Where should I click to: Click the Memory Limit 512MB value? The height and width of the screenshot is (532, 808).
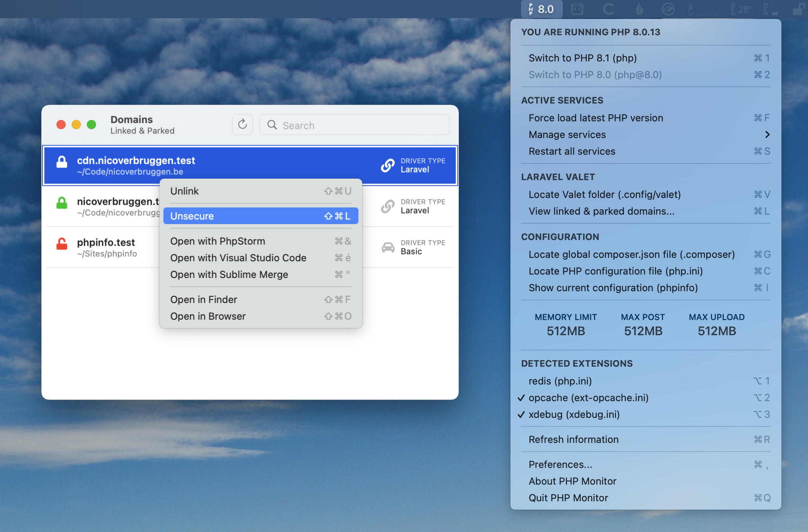click(x=566, y=331)
